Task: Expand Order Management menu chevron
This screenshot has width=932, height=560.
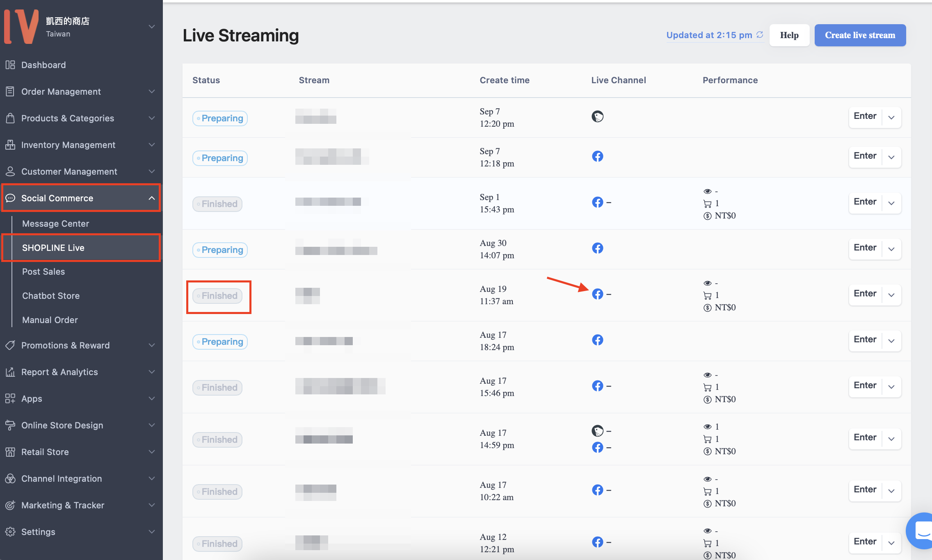Action: [152, 91]
